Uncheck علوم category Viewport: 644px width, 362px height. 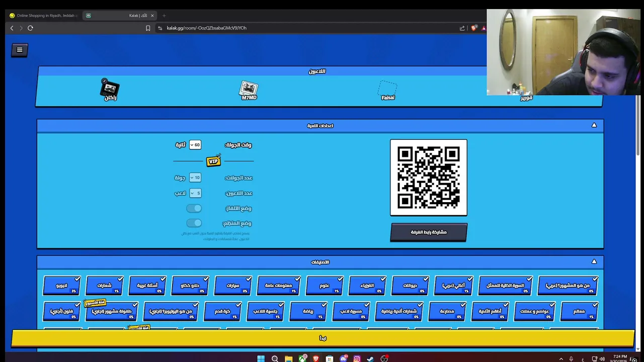325,285
